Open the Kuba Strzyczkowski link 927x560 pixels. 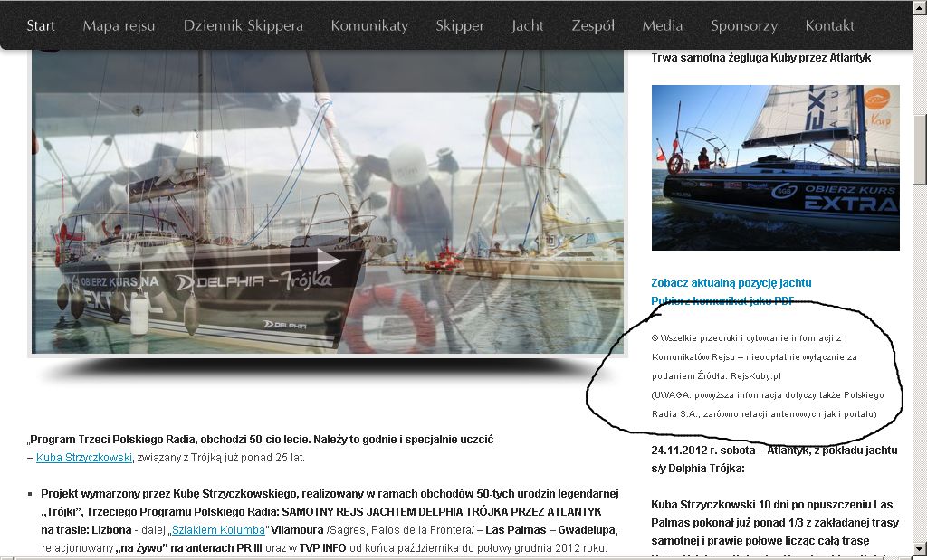84,457
